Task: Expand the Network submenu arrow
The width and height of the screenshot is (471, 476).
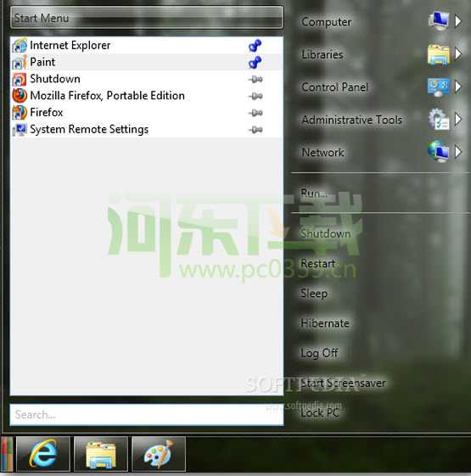Action: point(458,152)
